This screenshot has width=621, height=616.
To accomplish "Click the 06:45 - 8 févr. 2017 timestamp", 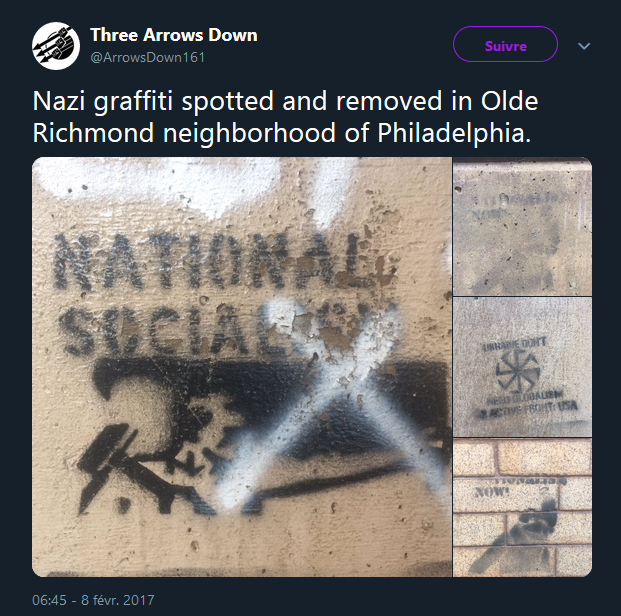I will (x=93, y=600).
